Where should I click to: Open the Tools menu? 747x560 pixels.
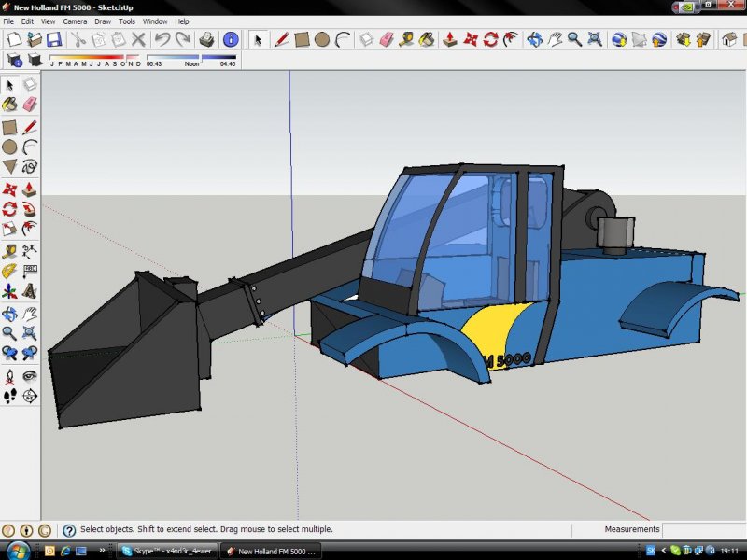[127, 21]
